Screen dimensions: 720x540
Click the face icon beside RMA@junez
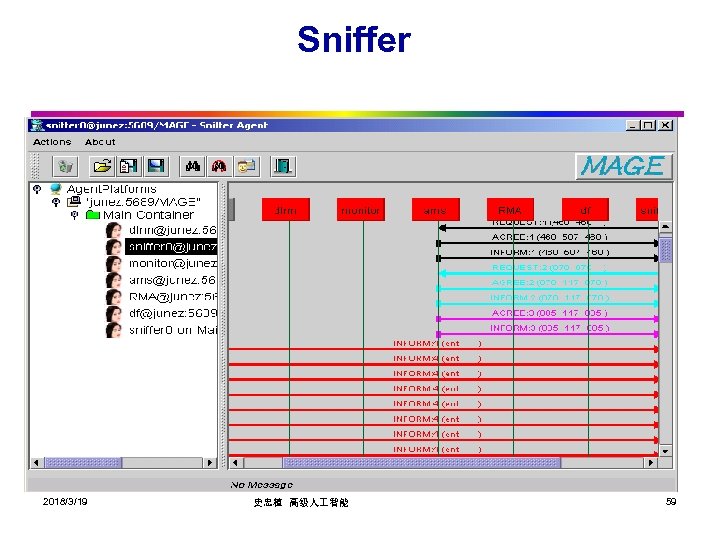[113, 298]
